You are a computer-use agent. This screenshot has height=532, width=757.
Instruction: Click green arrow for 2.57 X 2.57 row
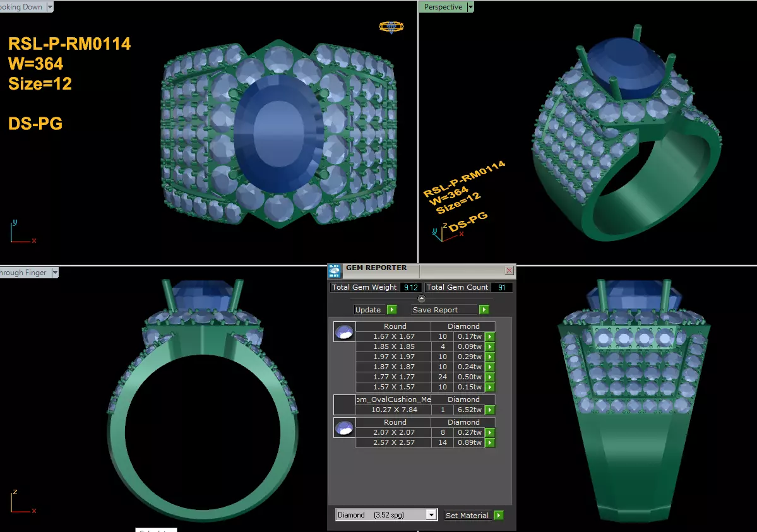tap(490, 442)
